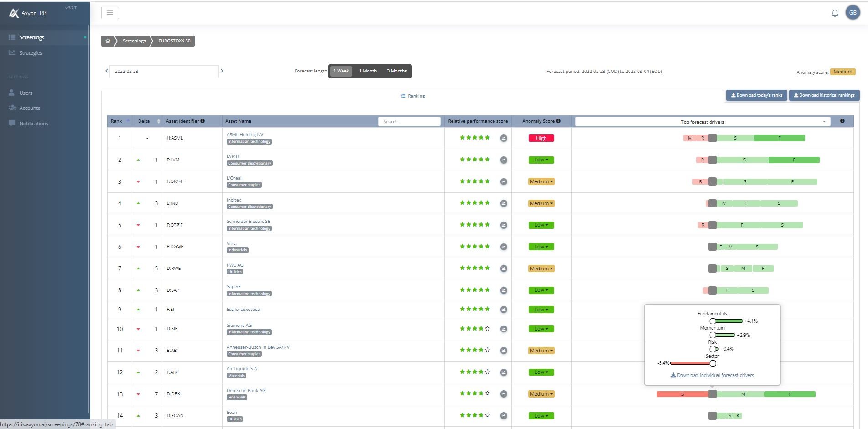Viewport: 868px width, 429px height.
Task: Click the date field showing 2022-02-28
Action: (164, 72)
